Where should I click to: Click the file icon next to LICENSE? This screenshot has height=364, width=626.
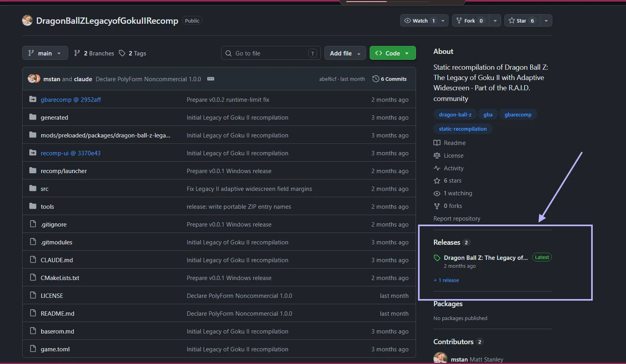tap(33, 295)
